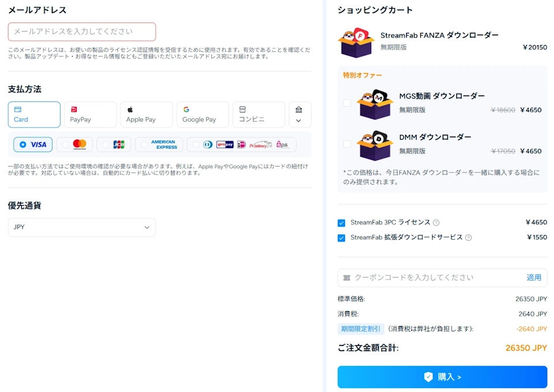Choose Apple Pay payment method
This screenshot has width=554, height=392.
pos(147,115)
